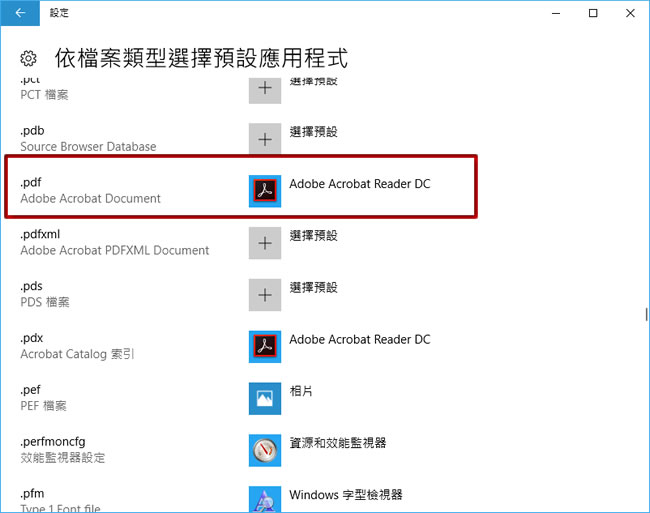Click the performance monitor icon for .perfmoncfg
Viewport: 650px width, 513px height.
click(265, 450)
